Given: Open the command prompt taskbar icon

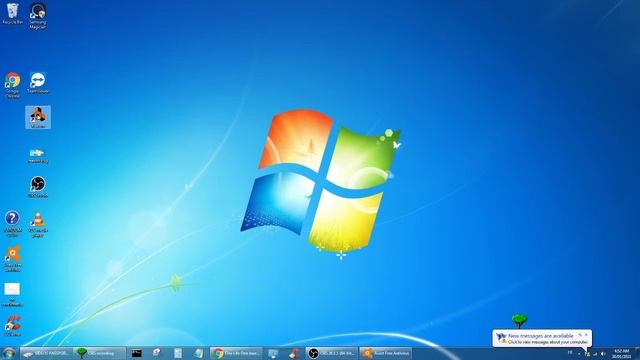Looking at the screenshot, I should [x=137, y=353].
